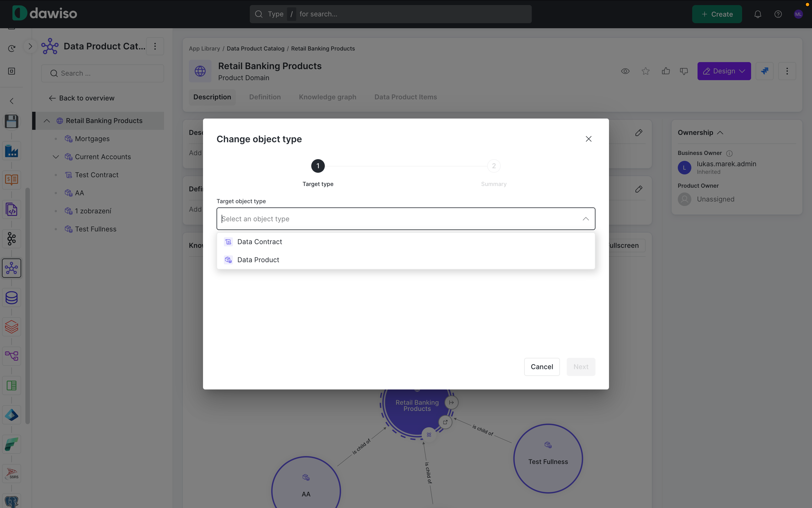Select Data Contract from the dropdown list
812x508 pixels.
406,242
